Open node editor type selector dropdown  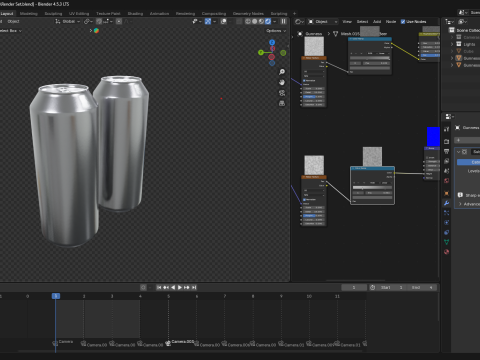299,21
